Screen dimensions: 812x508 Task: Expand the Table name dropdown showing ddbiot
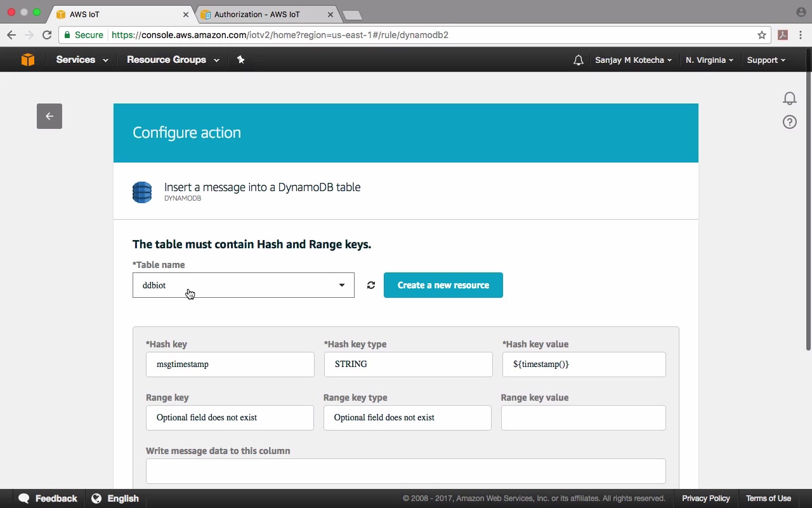[244, 285]
